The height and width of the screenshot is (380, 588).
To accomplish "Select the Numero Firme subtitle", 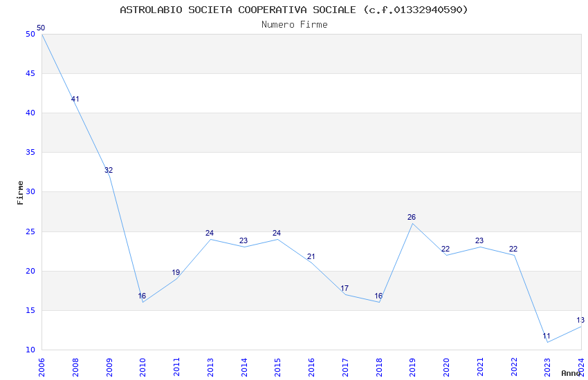I will (x=295, y=24).
